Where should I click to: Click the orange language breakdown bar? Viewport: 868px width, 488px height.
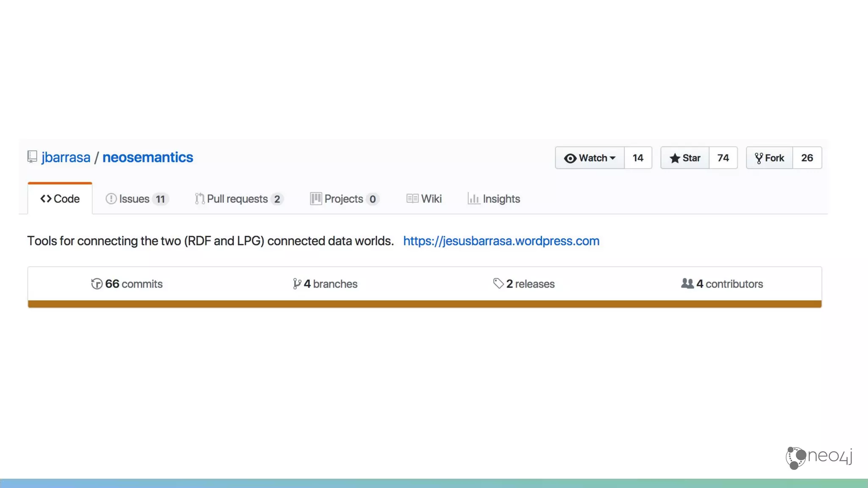425,304
